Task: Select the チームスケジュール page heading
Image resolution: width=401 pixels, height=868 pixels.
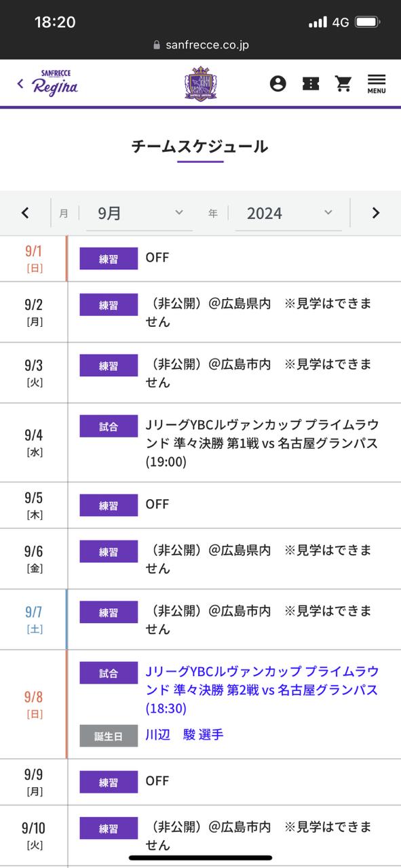Action: coord(200,146)
